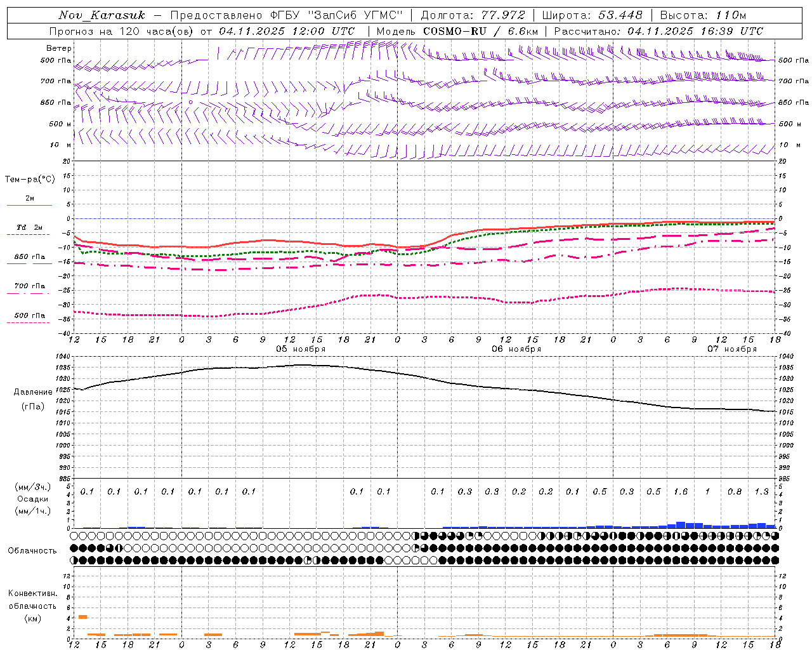Click the date label "05 ноября"
Viewport: 812px width, 650px height.
(301, 349)
